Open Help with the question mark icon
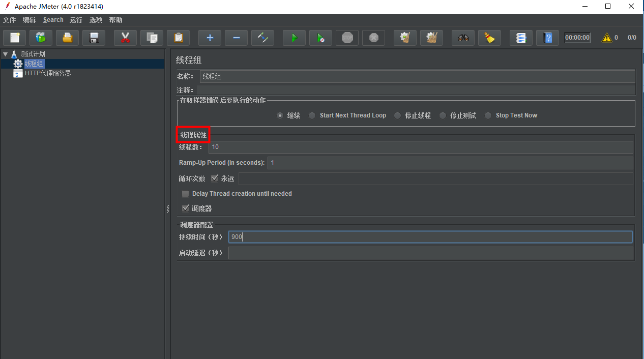 [x=547, y=38]
